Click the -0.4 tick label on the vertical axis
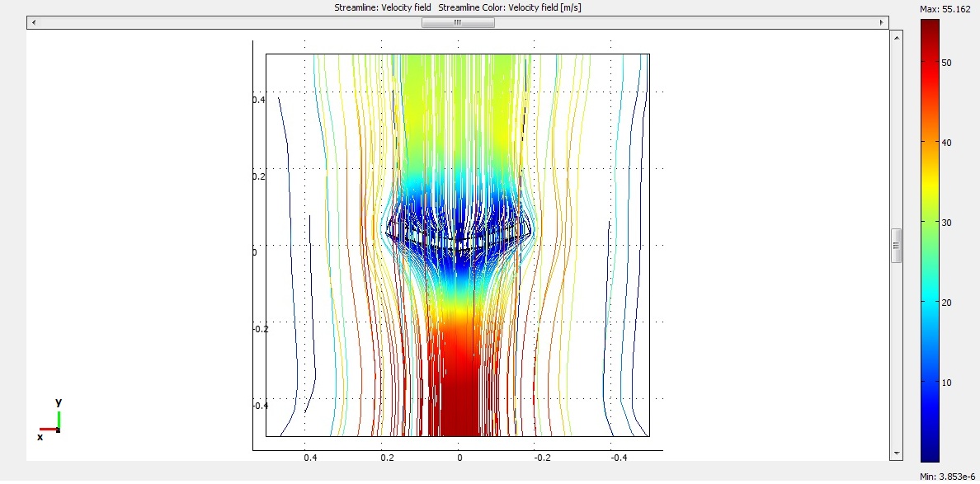The image size is (980, 484). click(261, 406)
